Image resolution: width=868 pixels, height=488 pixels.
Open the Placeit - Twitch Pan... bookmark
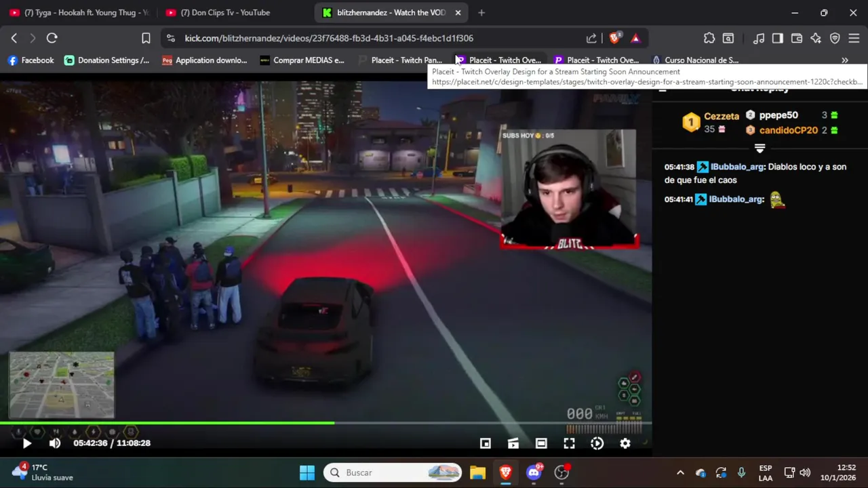400,60
